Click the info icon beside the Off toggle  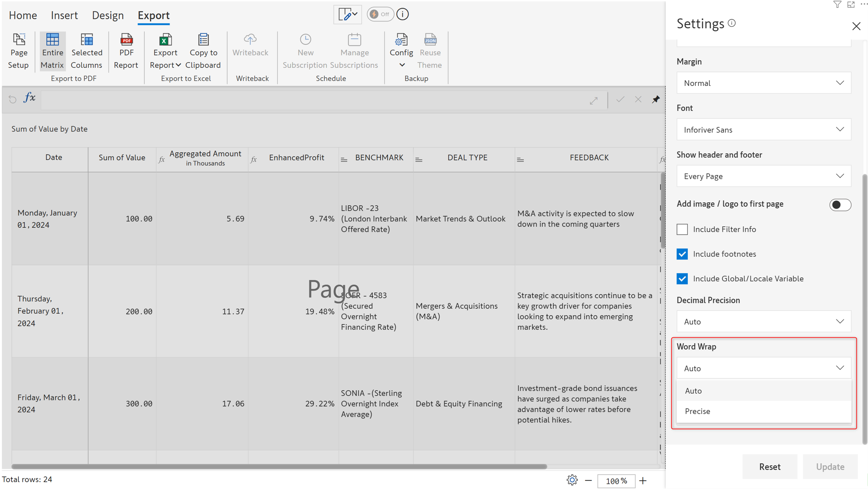(x=403, y=14)
